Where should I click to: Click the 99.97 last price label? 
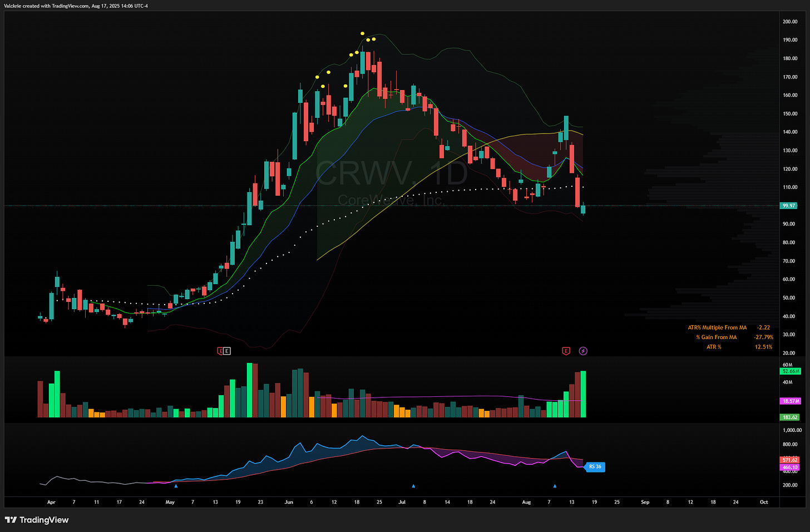pyautogui.click(x=789, y=206)
